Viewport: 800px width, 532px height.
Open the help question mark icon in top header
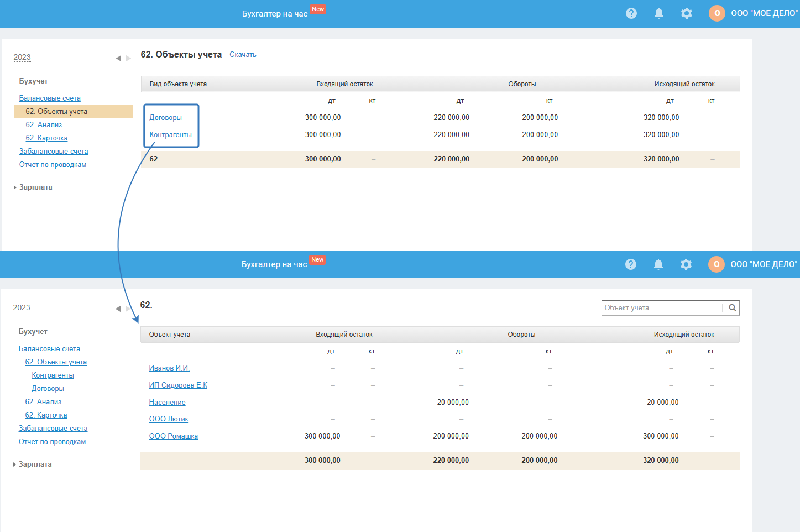[631, 13]
